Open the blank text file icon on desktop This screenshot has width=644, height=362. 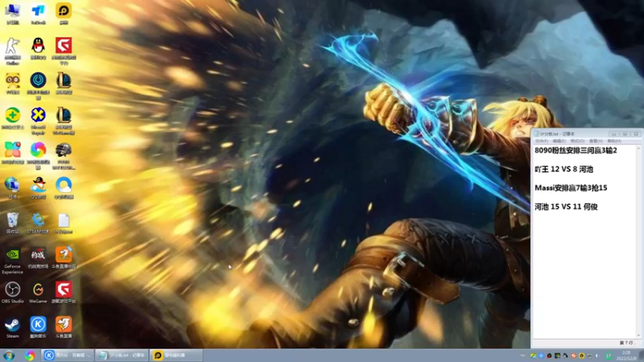point(64,223)
